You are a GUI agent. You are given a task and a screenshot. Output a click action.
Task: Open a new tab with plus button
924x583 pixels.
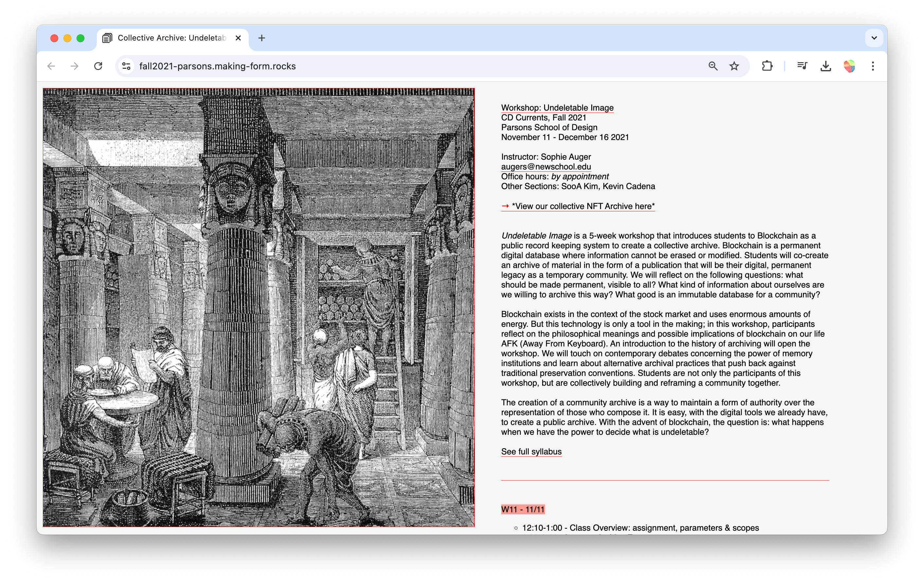(262, 38)
